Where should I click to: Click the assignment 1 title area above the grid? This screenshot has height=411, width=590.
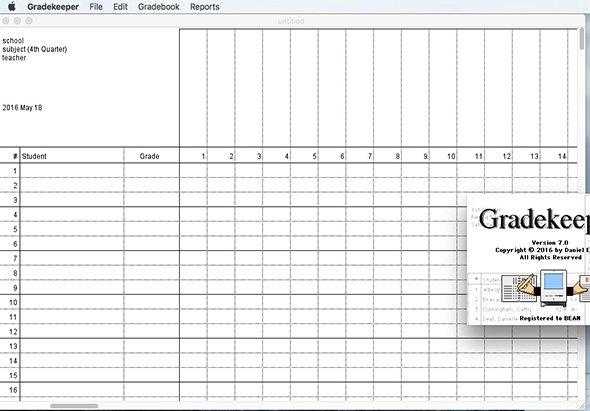[x=193, y=88]
